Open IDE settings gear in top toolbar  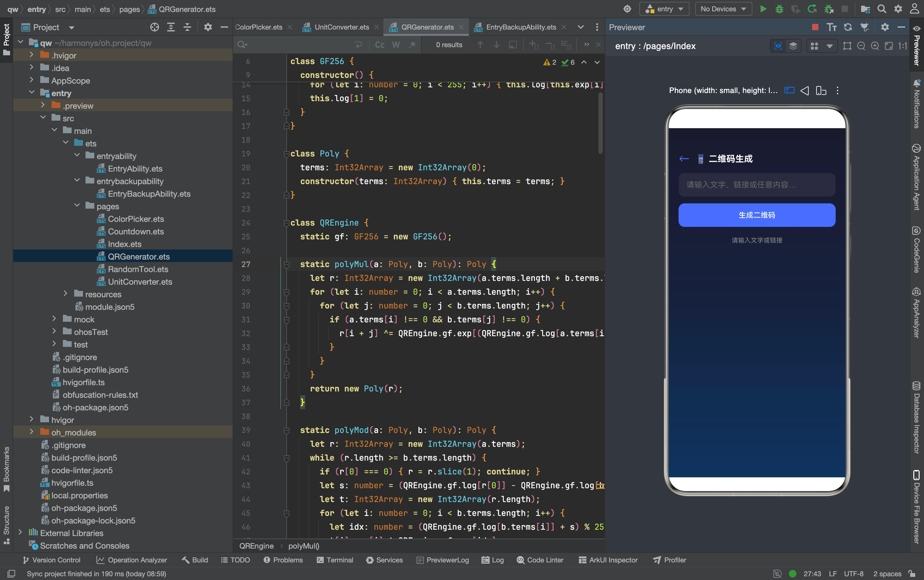click(x=898, y=9)
